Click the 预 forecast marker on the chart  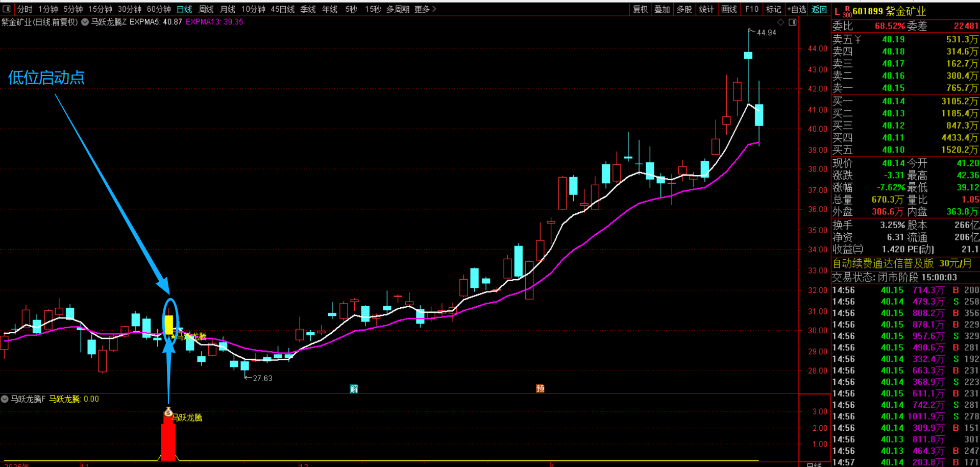[x=540, y=388]
